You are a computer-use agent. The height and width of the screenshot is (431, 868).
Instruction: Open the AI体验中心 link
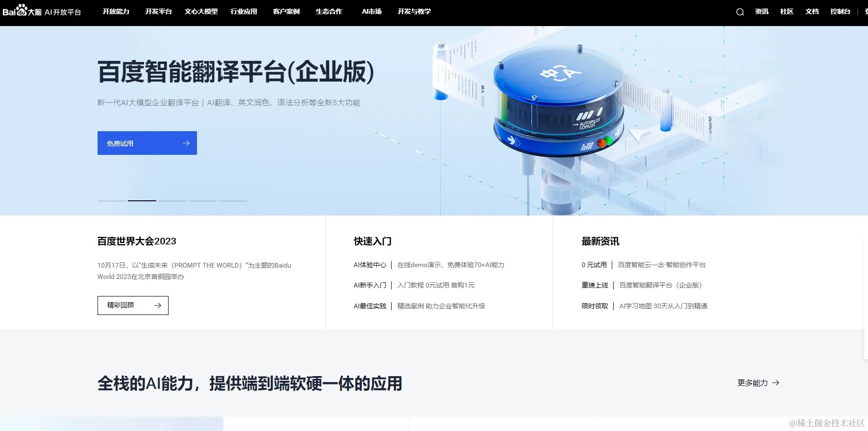370,265
